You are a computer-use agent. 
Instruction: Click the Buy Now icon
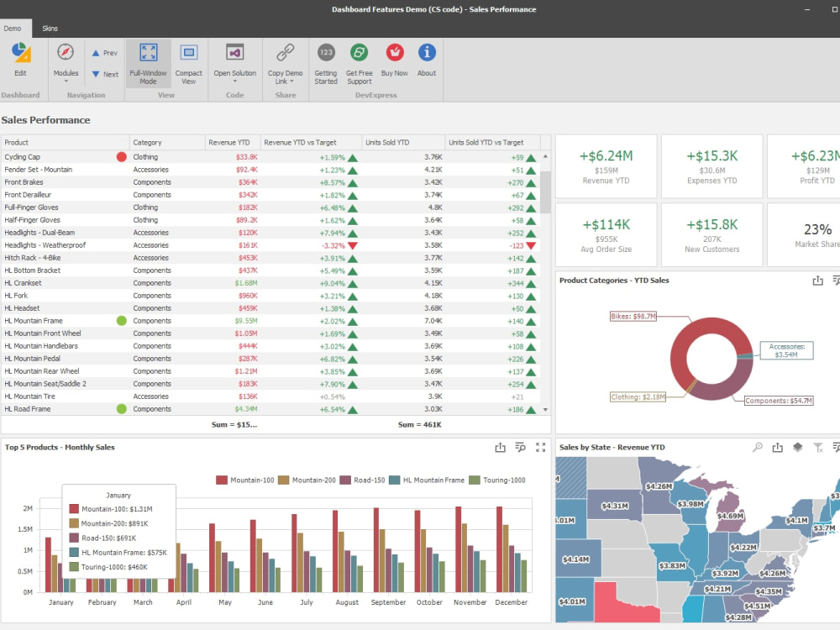[x=395, y=52]
